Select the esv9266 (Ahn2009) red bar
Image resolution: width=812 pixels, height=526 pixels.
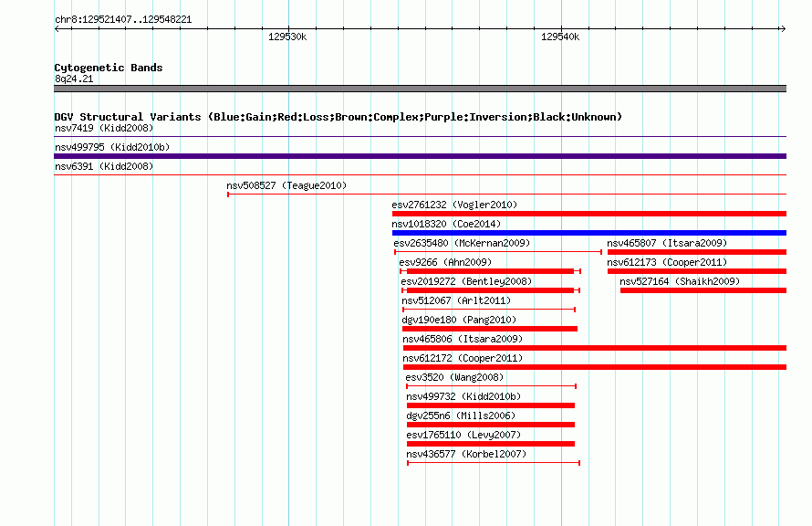(x=491, y=271)
